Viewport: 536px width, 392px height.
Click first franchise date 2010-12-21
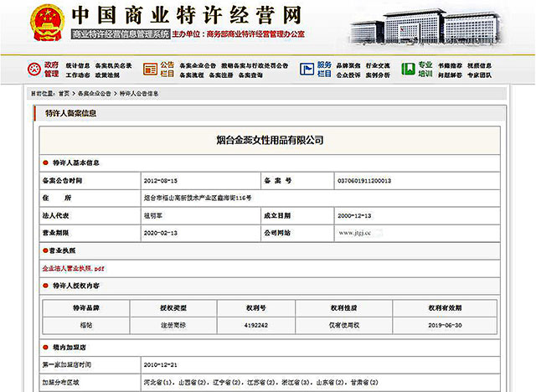coord(161,365)
